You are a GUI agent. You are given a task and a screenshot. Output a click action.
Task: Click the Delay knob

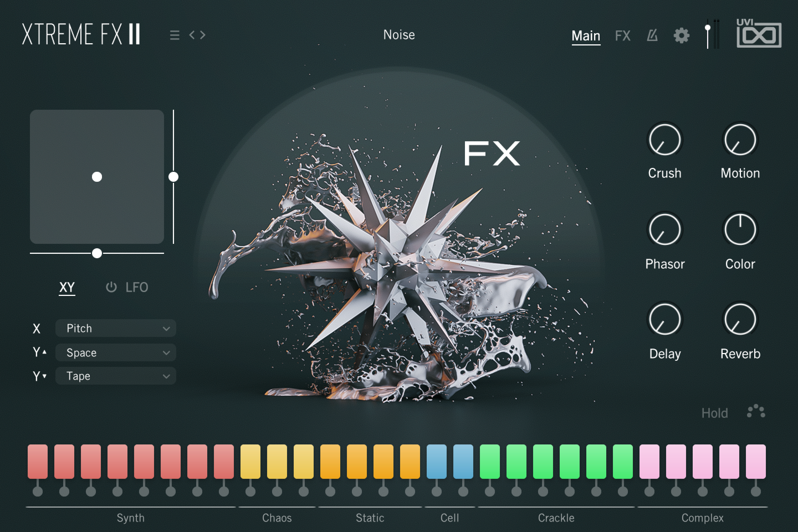pos(665,319)
